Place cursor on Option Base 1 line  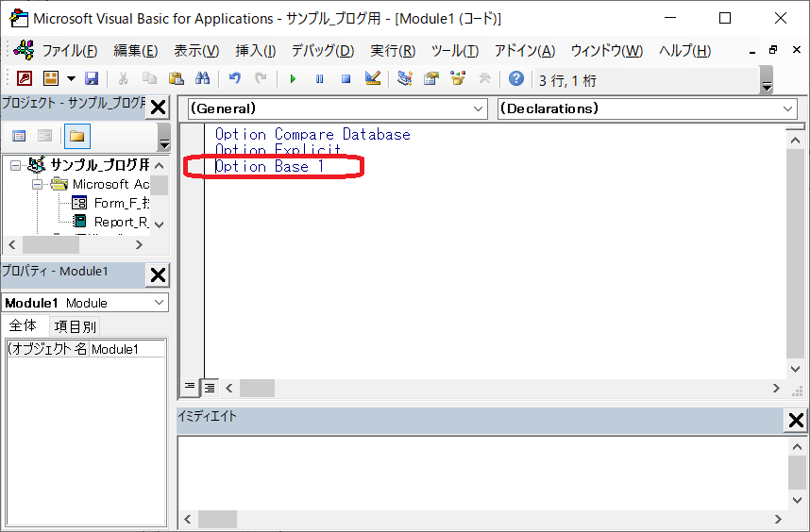tap(270, 167)
